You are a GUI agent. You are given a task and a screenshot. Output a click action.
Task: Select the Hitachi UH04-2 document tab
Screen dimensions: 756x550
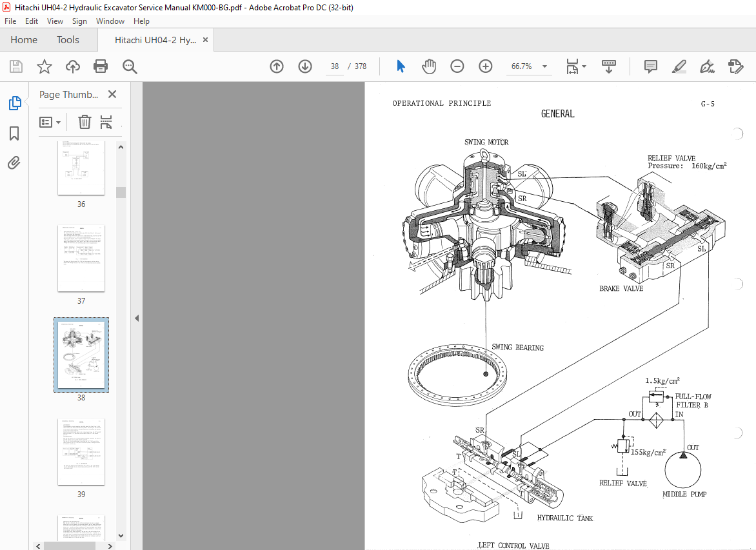click(155, 40)
